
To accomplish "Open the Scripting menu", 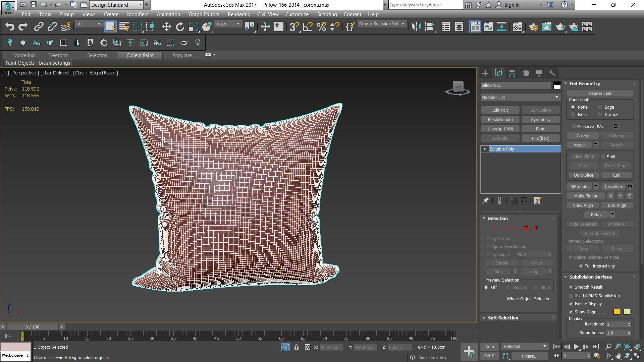I will [327, 14].
